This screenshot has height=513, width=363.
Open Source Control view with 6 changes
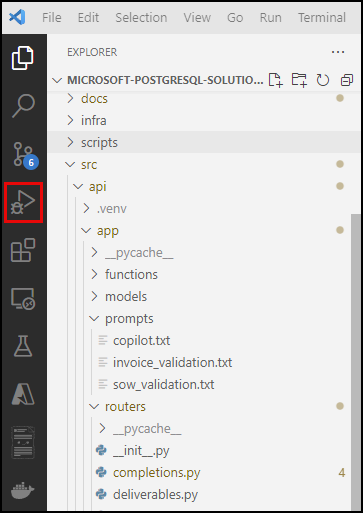click(x=25, y=155)
